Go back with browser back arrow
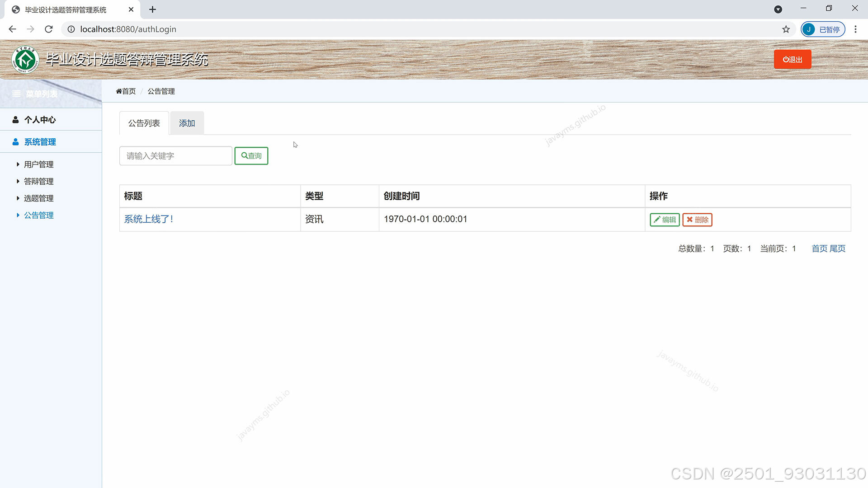868x488 pixels. pyautogui.click(x=12, y=29)
